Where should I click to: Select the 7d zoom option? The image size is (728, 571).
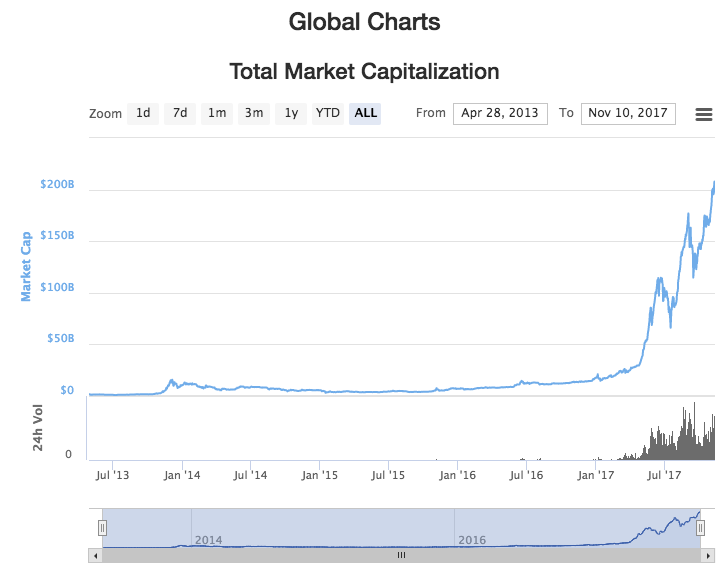180,113
